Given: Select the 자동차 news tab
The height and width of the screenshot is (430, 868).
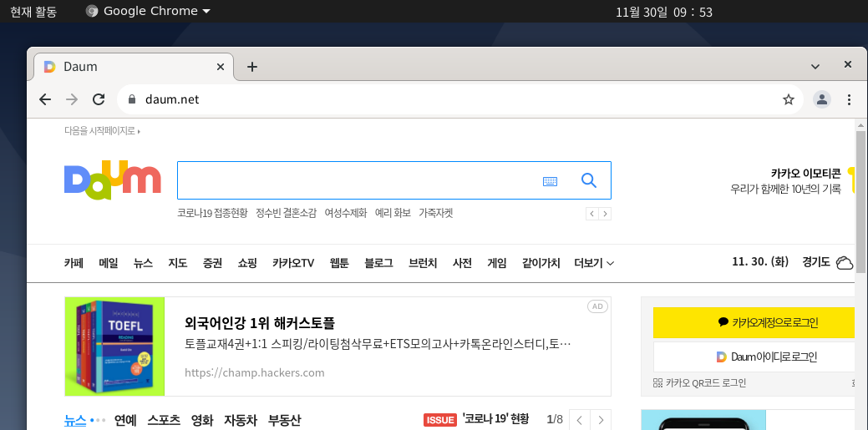Looking at the screenshot, I should [241, 421].
